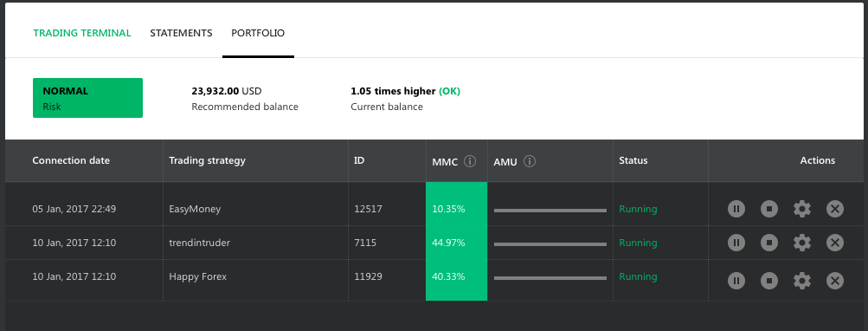868x331 pixels.
Task: Adjust AMU bar for EasyMoney
Action: [550, 211]
